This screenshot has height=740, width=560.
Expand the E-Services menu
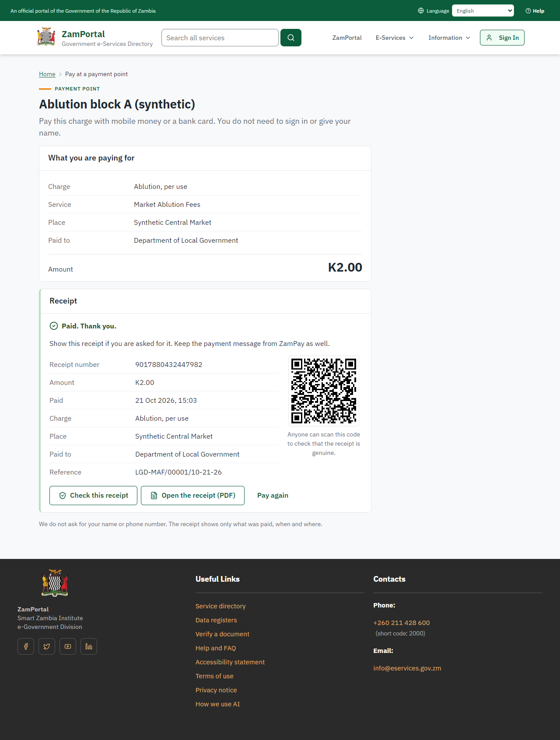pyautogui.click(x=395, y=38)
